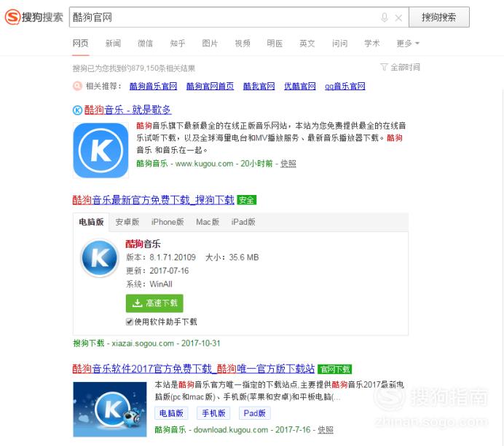
Task: Open the 图片 tab
Action: [210, 43]
